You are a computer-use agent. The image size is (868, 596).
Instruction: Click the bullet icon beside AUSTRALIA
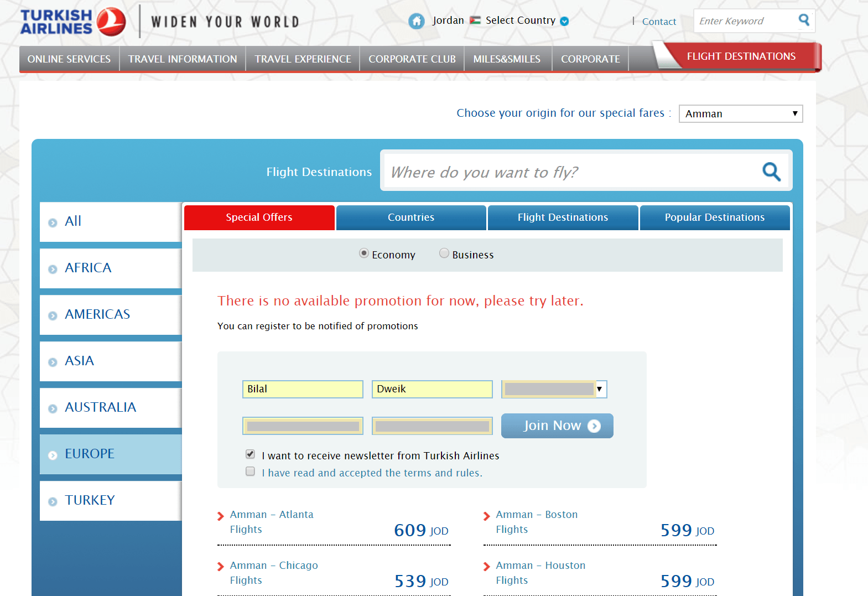pyautogui.click(x=53, y=408)
